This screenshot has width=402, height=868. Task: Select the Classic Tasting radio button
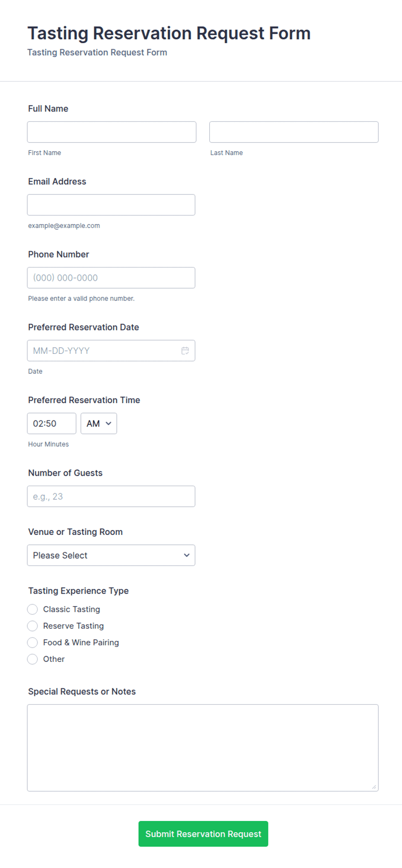32,609
